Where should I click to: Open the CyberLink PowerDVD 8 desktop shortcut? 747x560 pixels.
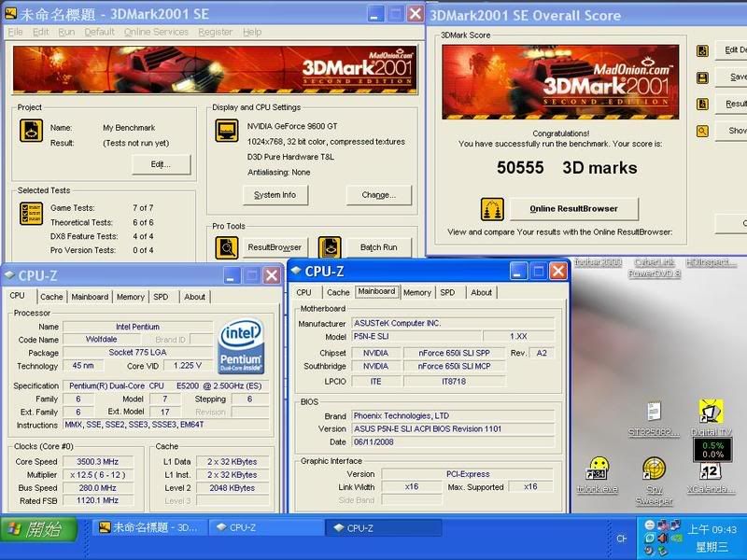point(654,268)
